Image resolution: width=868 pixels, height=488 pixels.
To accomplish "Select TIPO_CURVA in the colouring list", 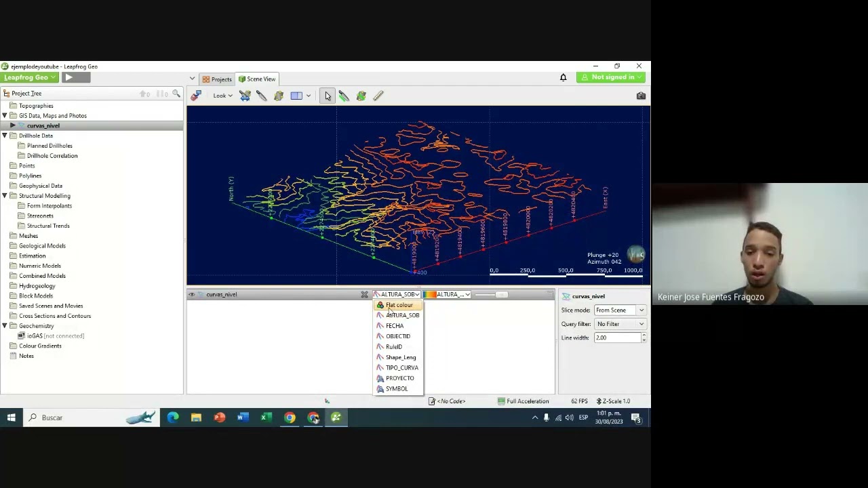I will (398, 368).
